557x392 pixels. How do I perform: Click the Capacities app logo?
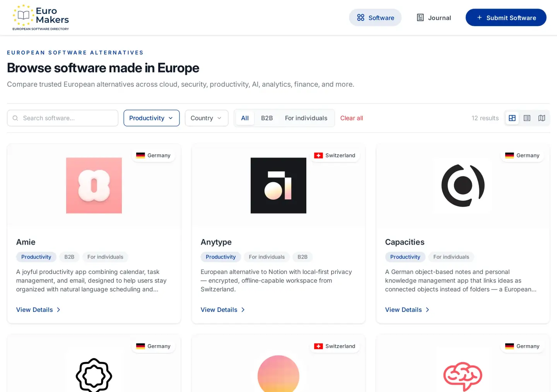(463, 185)
